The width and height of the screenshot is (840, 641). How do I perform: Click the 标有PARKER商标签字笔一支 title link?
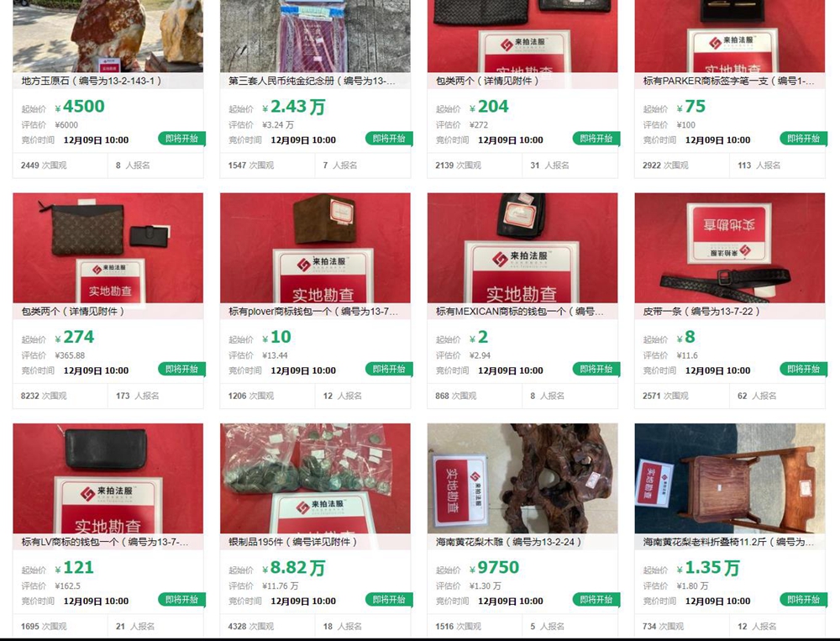click(x=728, y=81)
